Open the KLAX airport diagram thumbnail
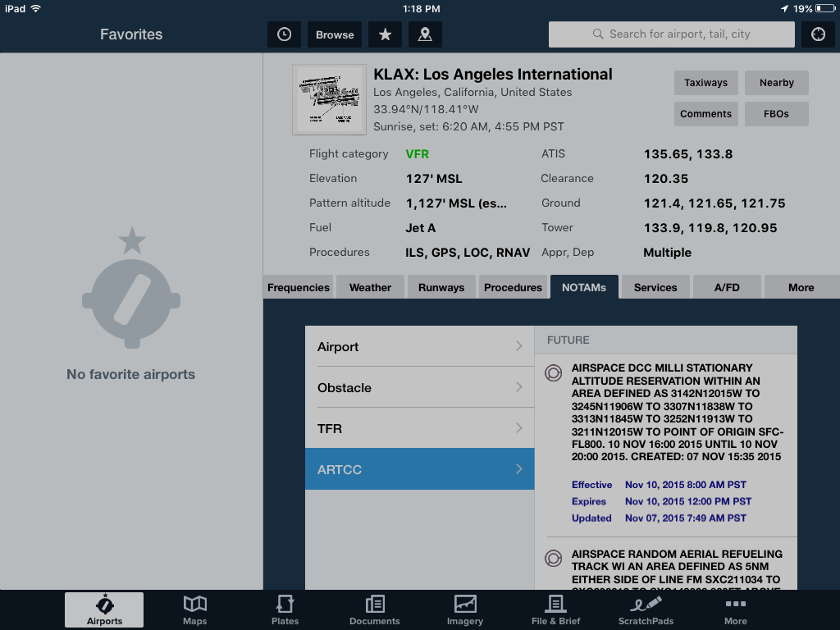 329,99
